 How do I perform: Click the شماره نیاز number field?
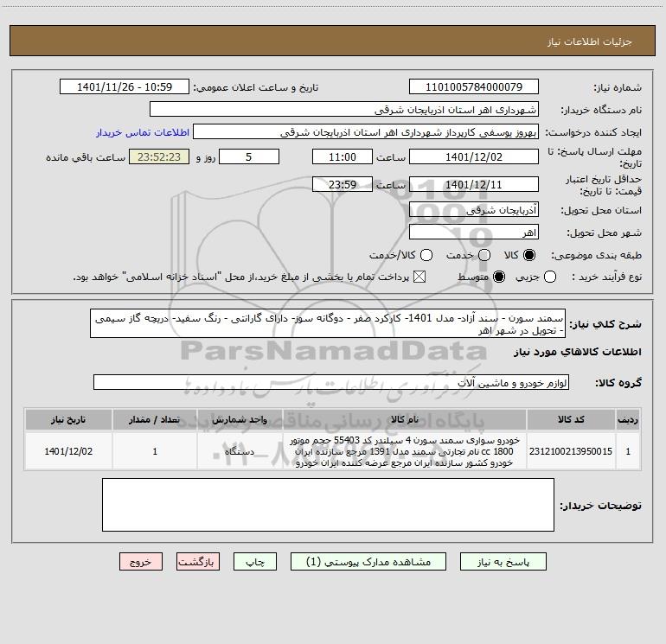[x=474, y=86]
